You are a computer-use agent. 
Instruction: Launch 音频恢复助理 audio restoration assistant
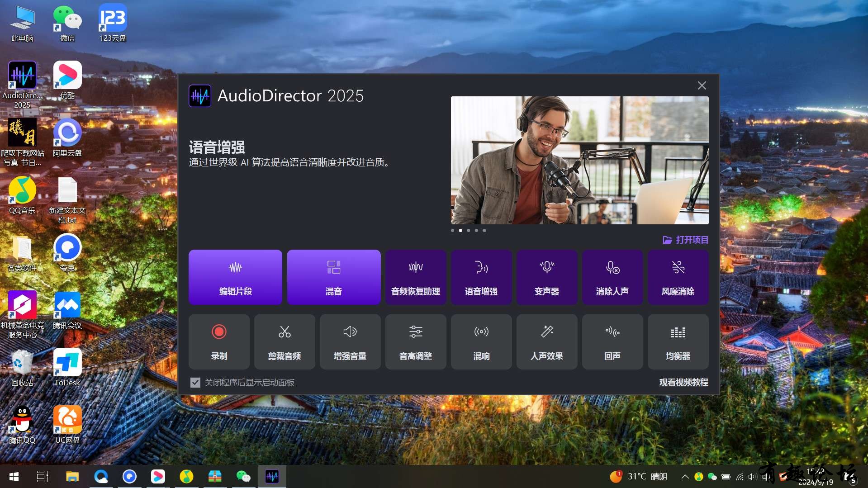[x=416, y=277]
